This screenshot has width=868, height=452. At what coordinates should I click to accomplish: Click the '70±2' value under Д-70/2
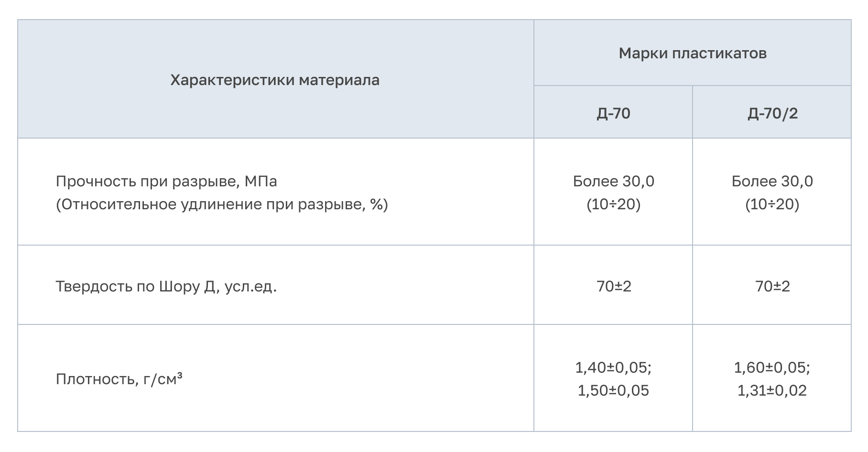(772, 286)
